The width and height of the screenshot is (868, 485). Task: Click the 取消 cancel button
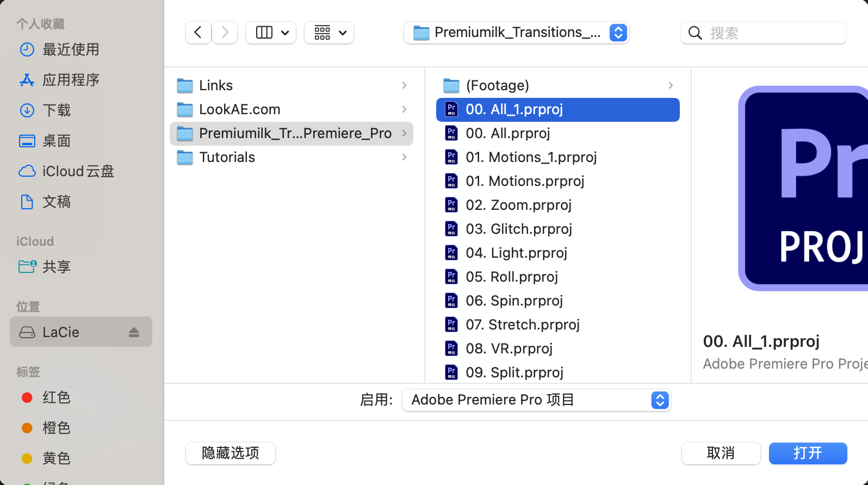(x=721, y=453)
